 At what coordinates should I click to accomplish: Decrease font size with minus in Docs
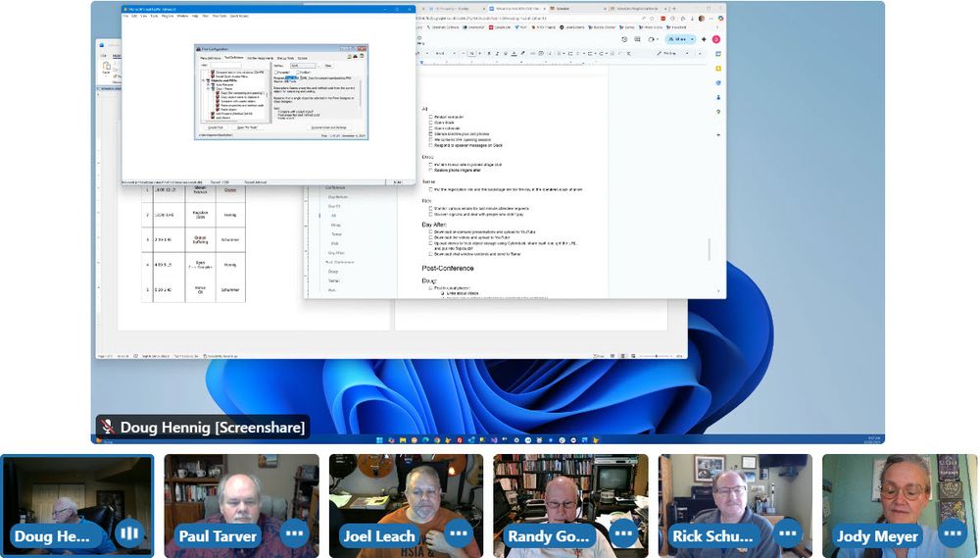click(464, 53)
